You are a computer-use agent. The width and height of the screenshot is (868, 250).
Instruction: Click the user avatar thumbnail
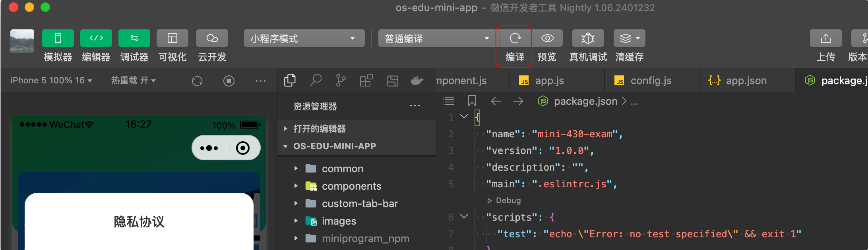22,41
